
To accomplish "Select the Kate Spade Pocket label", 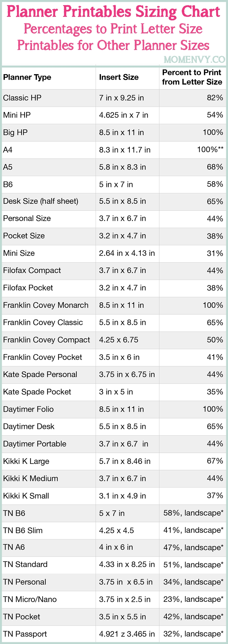I will [37, 392].
